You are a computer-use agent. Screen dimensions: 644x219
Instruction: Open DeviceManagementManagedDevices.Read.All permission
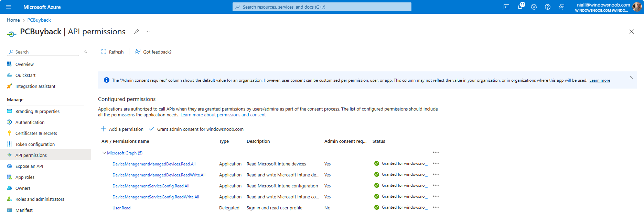click(154, 164)
